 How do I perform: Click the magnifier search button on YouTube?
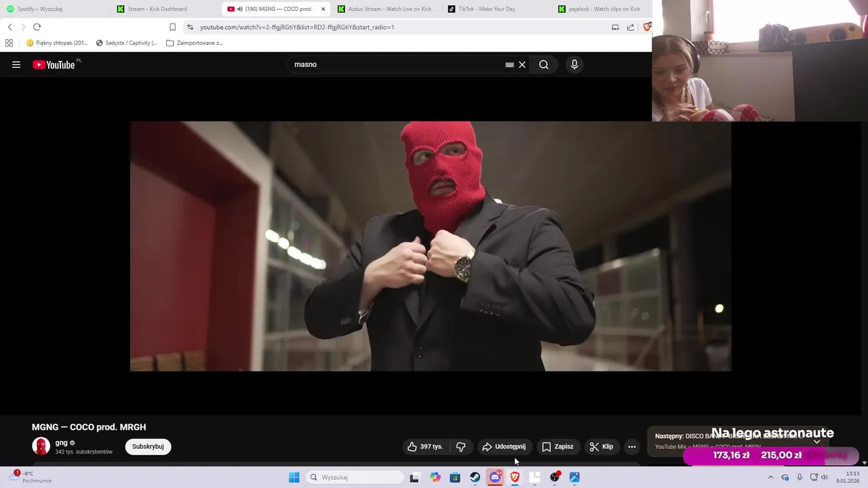[544, 64]
